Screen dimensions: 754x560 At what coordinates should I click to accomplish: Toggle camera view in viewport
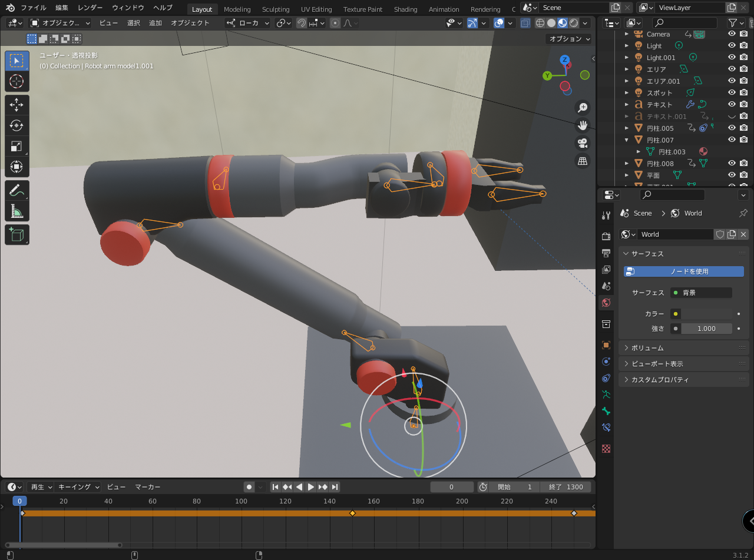[583, 143]
